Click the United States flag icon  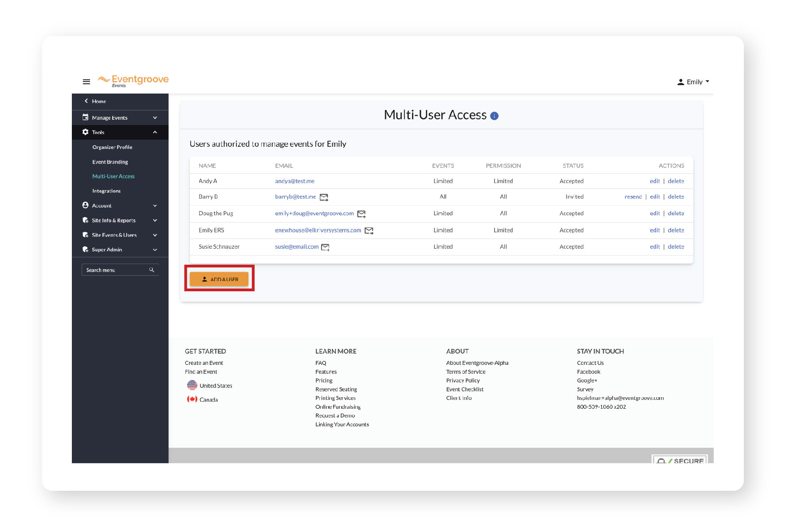click(192, 385)
